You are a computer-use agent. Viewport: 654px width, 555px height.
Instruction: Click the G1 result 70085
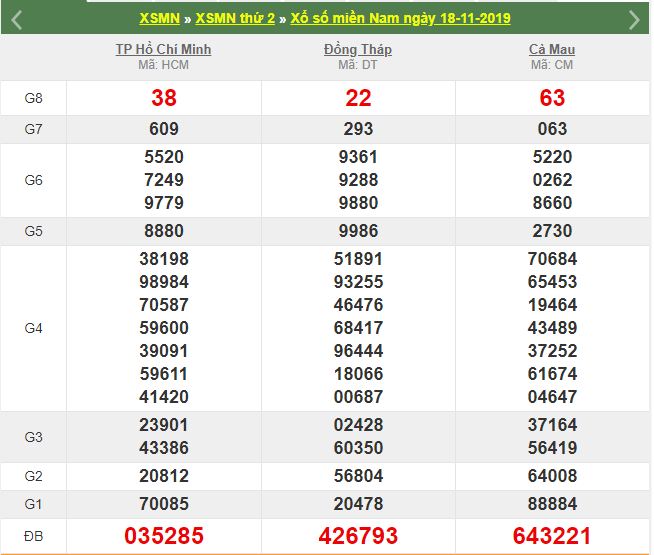click(164, 504)
